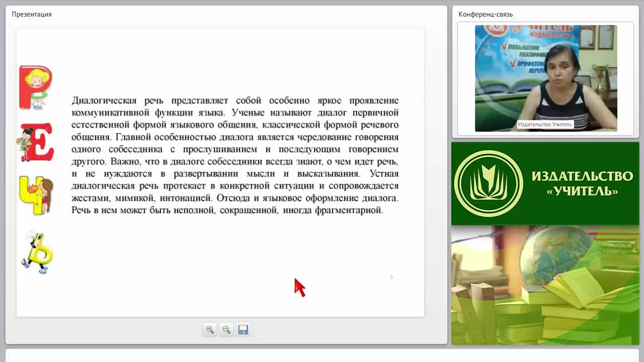
Task: Click the Издательство Учитель name label on video
Action: click(x=545, y=124)
